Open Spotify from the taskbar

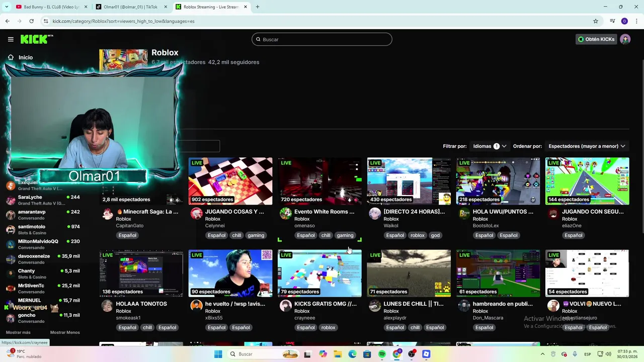382,354
